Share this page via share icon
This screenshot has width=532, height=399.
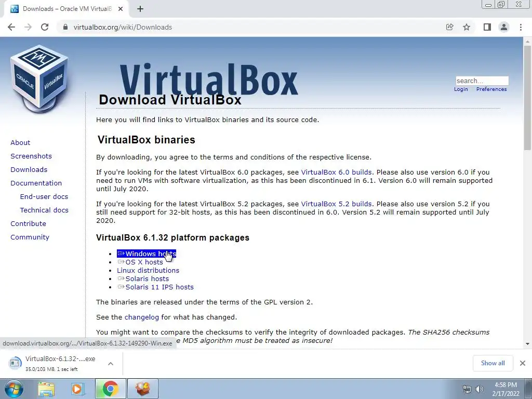click(x=449, y=27)
